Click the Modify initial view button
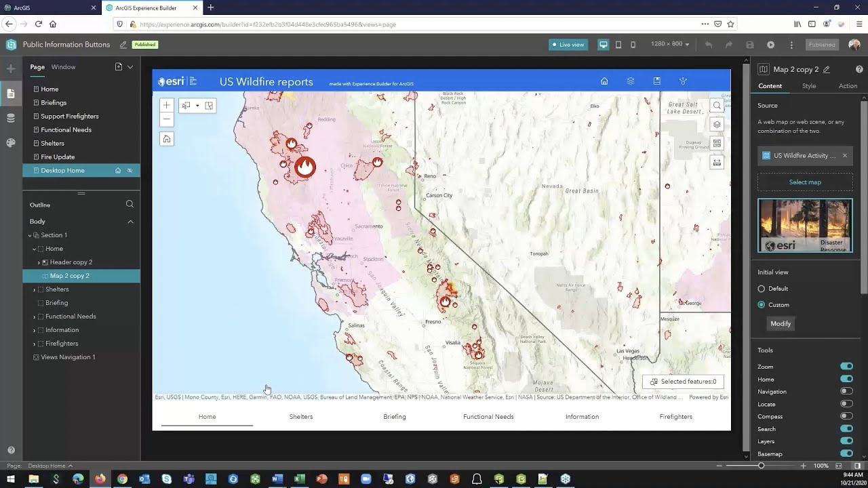Screen dimensions: 868x488 pyautogui.click(x=781, y=324)
